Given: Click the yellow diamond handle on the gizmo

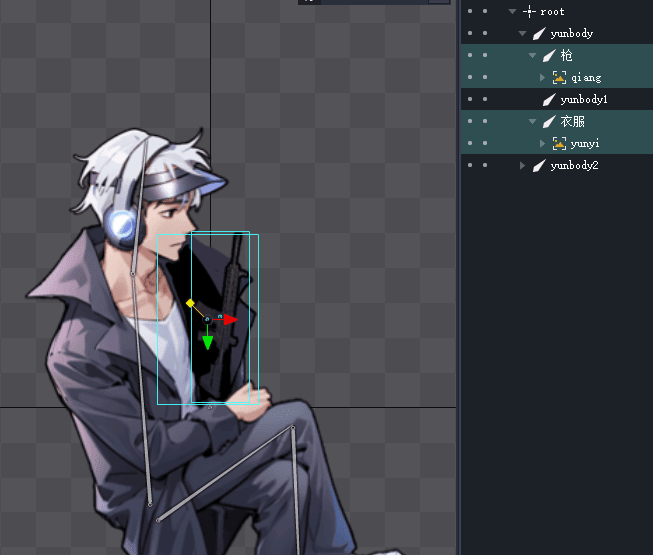Looking at the screenshot, I should 190,303.
